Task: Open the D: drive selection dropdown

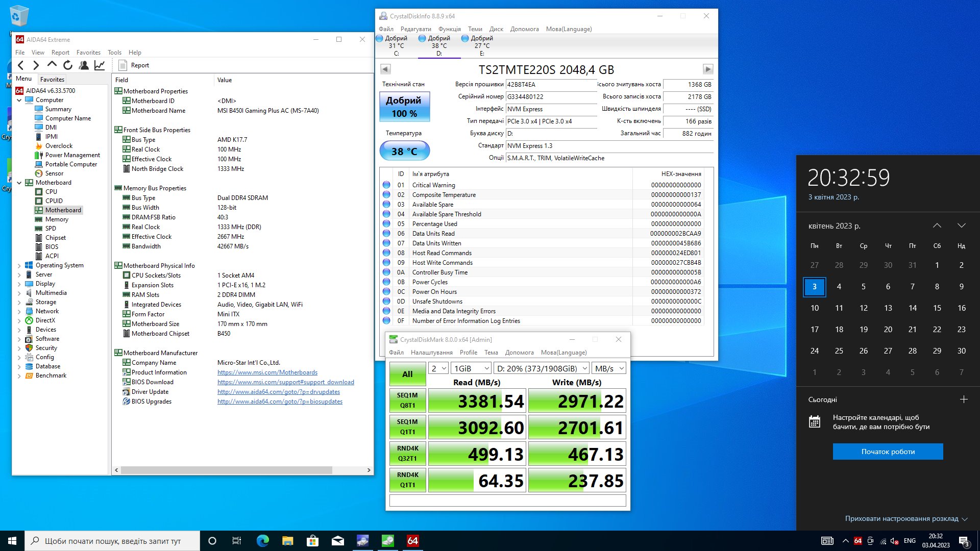Action: [x=542, y=368]
